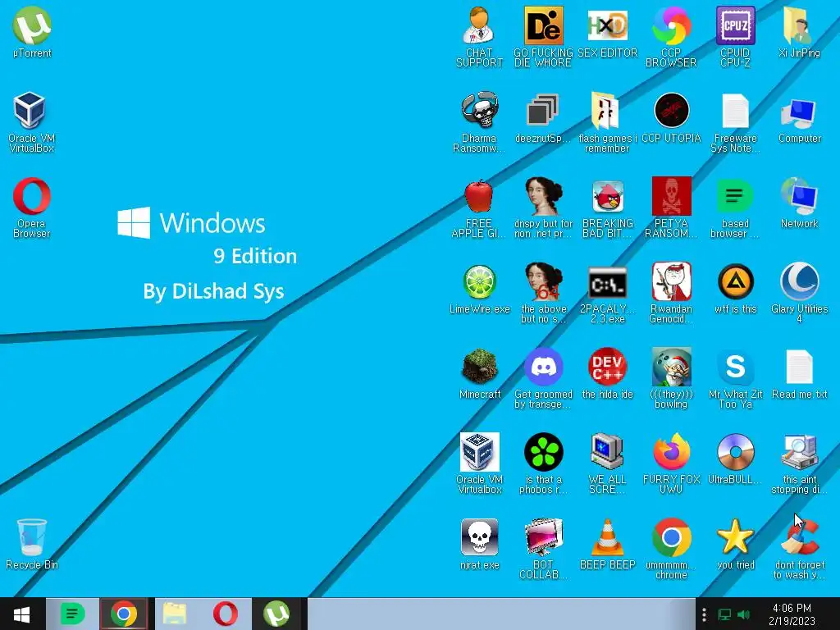Open the Read me txt file
Viewport: 840px width, 630px height.
tap(799, 367)
